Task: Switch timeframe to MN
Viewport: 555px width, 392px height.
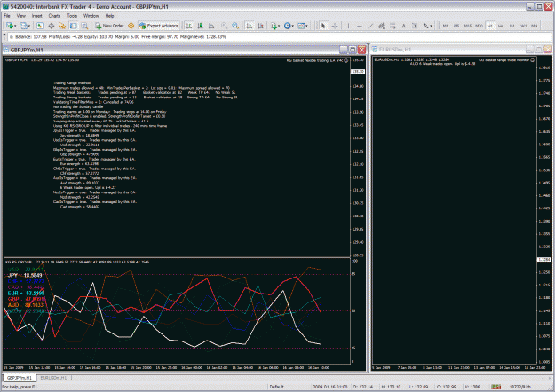Action: tap(534, 26)
